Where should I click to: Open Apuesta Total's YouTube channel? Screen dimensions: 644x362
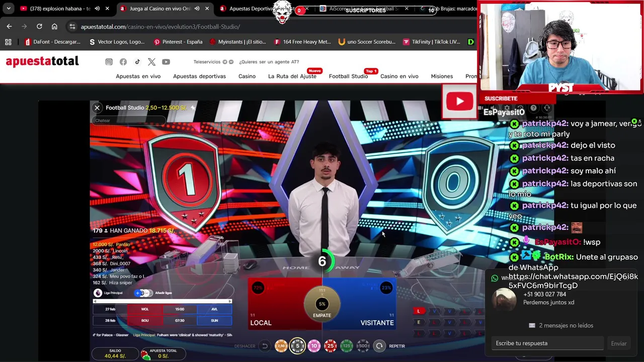pos(166,62)
